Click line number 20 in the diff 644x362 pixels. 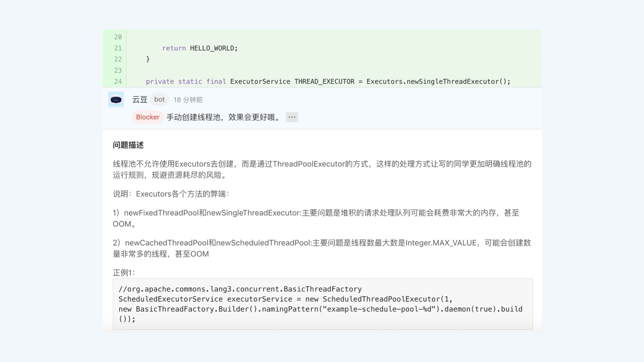click(x=118, y=37)
